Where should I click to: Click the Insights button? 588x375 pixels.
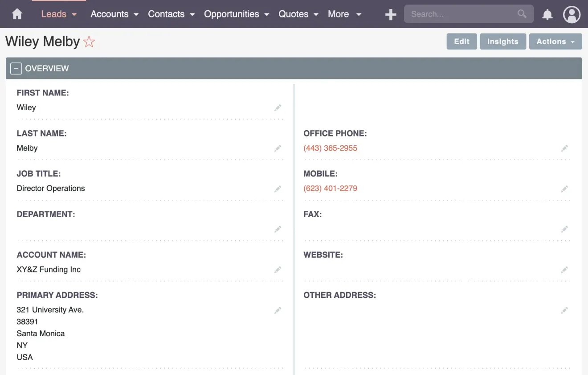503,41
